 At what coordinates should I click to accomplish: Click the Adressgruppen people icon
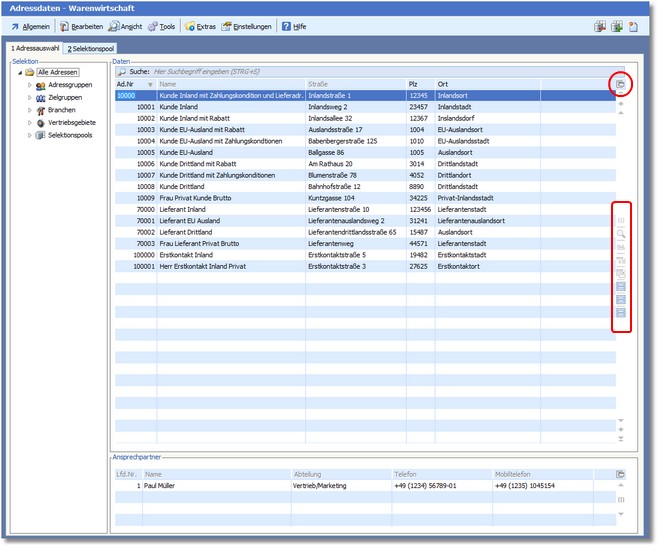click(41, 86)
